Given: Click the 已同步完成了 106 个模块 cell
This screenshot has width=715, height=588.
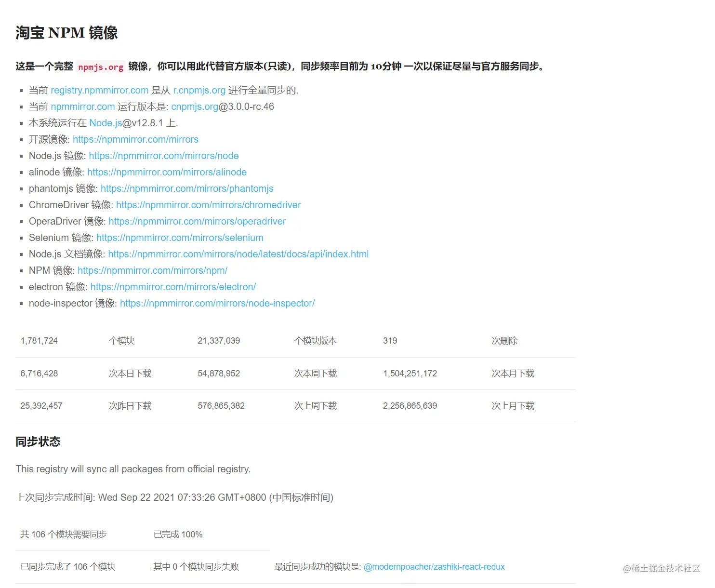Looking at the screenshot, I should coord(68,567).
